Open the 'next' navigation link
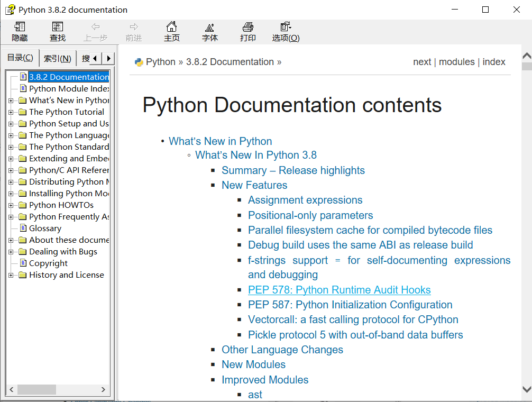The image size is (532, 402). [422, 62]
